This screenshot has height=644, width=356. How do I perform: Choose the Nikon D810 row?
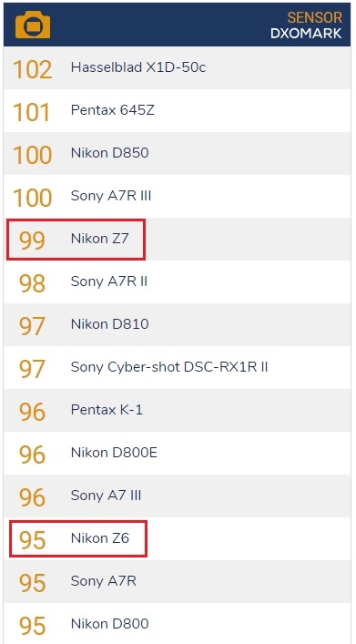(178, 325)
